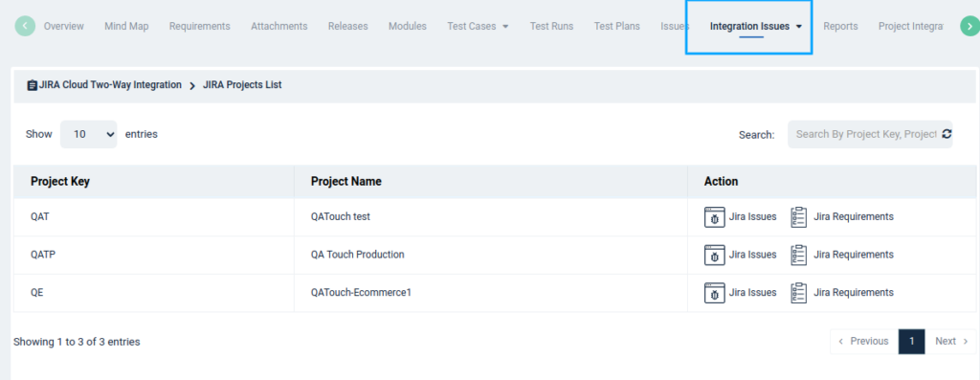Switch to the Reports tab
The width and height of the screenshot is (980, 380).
[840, 26]
